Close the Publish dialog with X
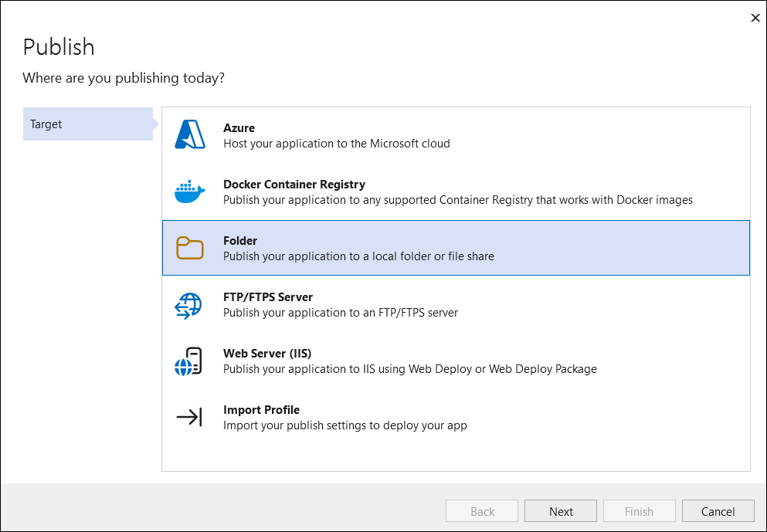Image resolution: width=767 pixels, height=532 pixels. coord(755,18)
